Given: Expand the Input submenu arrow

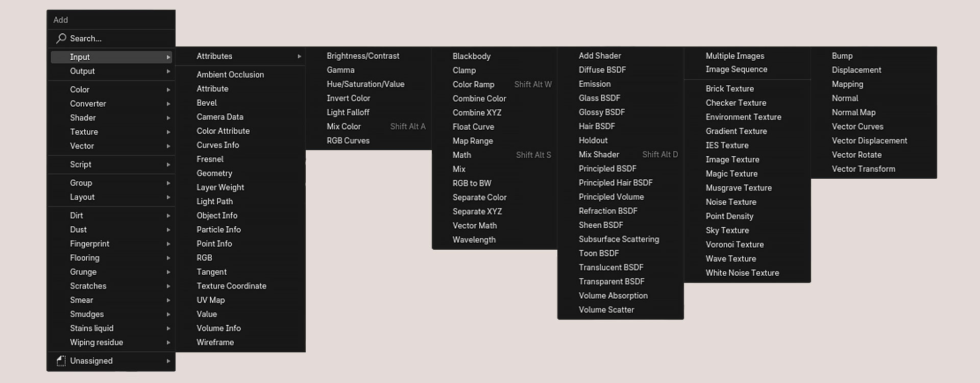Looking at the screenshot, I should coord(168,57).
